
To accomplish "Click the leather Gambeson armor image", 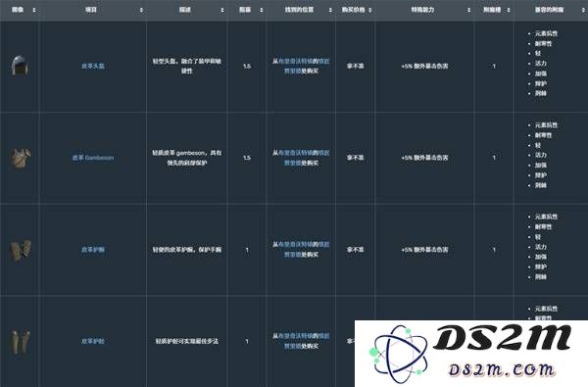I will tap(21, 159).
